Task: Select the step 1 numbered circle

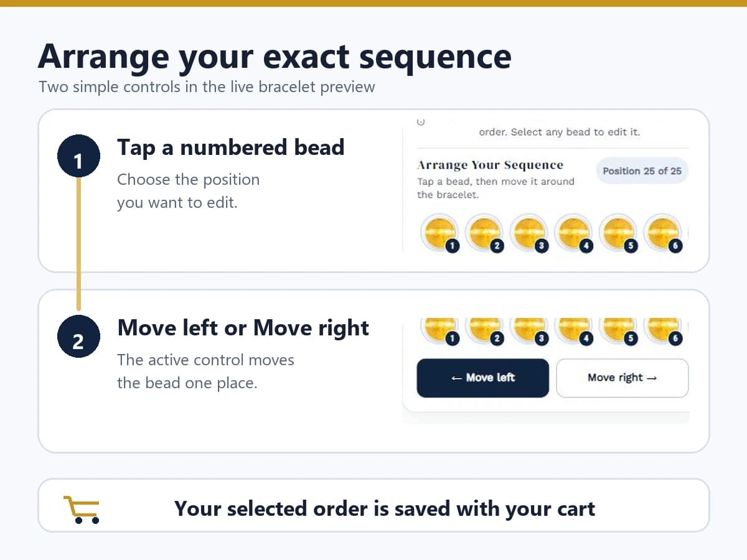Action: [x=78, y=161]
